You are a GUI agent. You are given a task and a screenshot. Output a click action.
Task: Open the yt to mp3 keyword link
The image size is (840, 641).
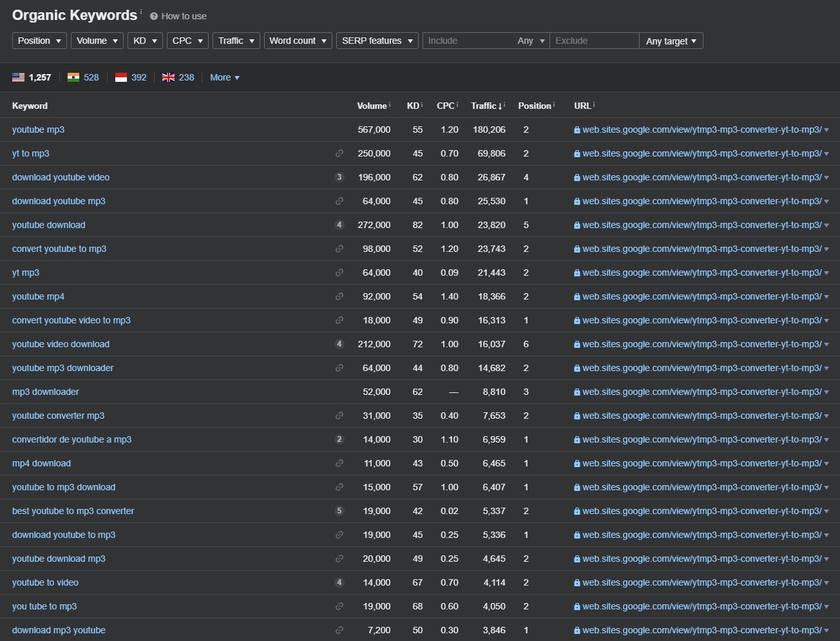31,153
